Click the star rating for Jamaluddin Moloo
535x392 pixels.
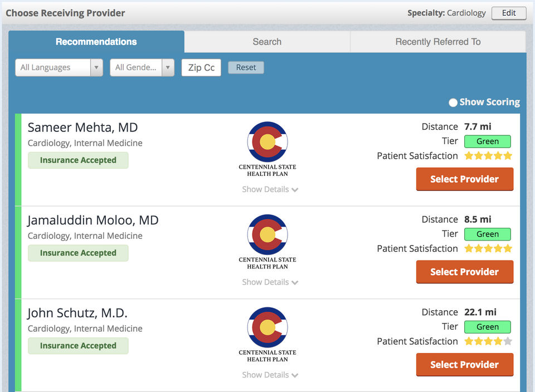click(x=488, y=248)
